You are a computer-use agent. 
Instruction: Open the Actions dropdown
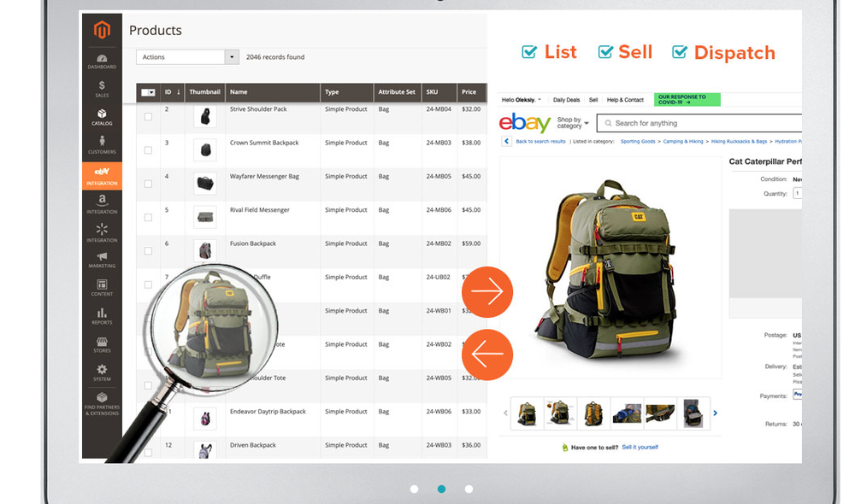pos(186,56)
